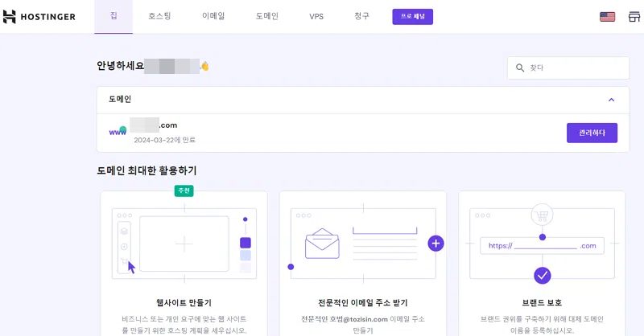Open the 브랜드 보호 card title

pyautogui.click(x=542, y=303)
